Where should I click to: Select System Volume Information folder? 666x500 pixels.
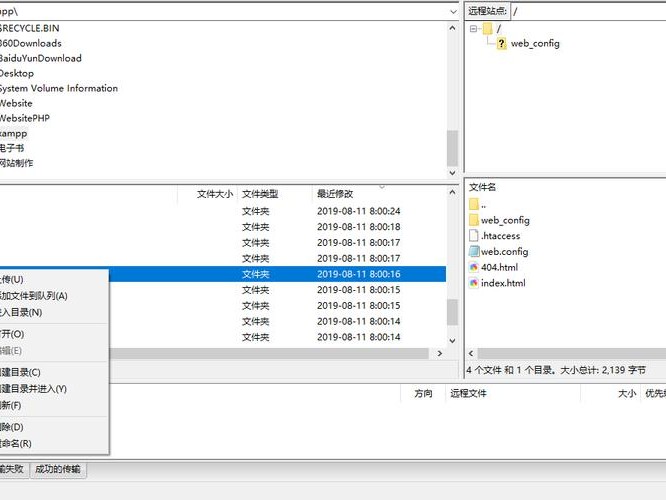point(59,88)
